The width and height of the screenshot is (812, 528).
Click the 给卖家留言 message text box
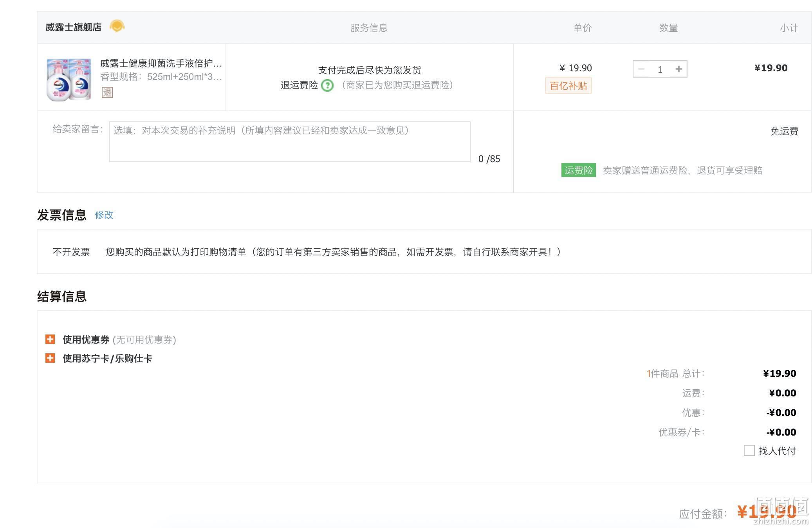coord(289,142)
